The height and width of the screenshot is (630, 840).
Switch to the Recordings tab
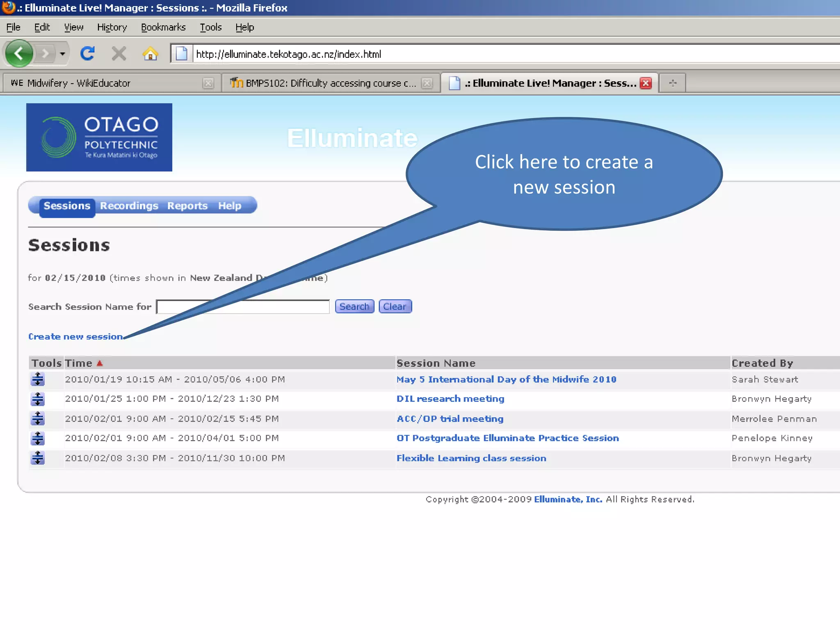(129, 206)
